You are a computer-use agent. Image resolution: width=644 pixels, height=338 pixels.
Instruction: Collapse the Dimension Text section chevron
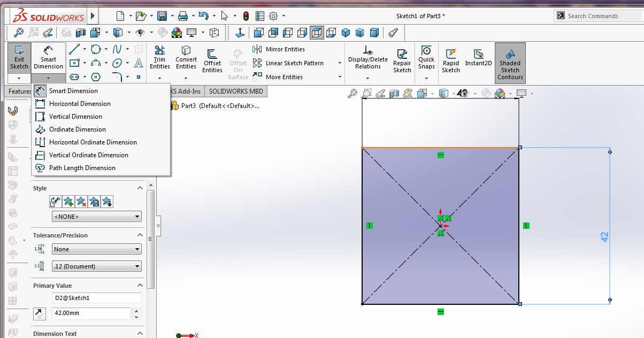[x=140, y=333]
